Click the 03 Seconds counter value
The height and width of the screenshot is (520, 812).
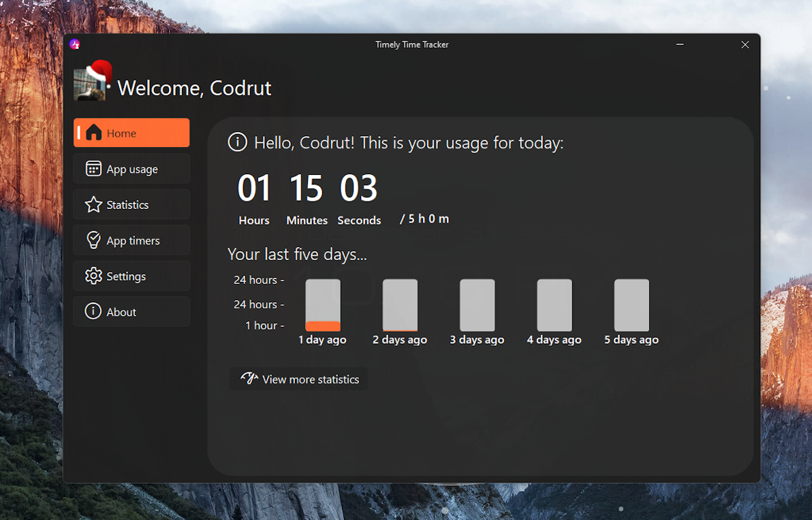pyautogui.click(x=359, y=188)
